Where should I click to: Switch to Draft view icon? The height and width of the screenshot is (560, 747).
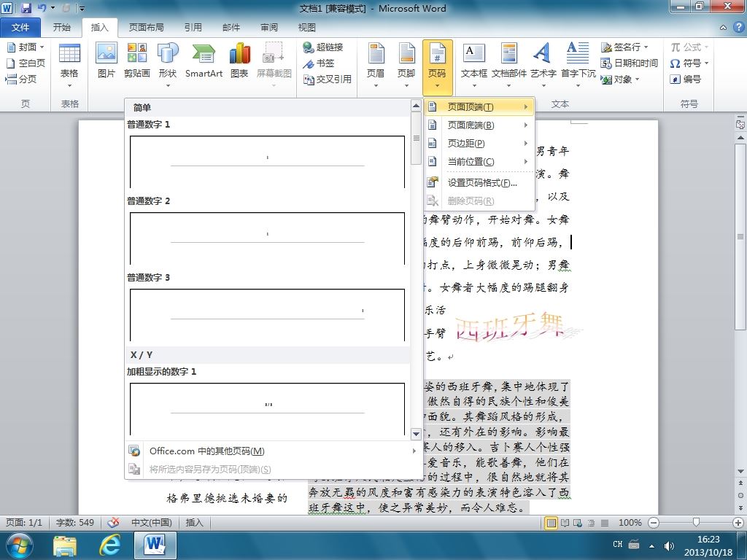tap(605, 523)
